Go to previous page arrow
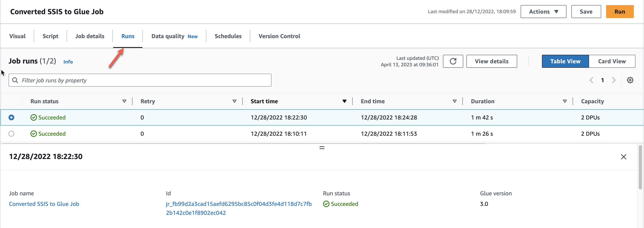The width and height of the screenshot is (644, 228). tap(591, 80)
